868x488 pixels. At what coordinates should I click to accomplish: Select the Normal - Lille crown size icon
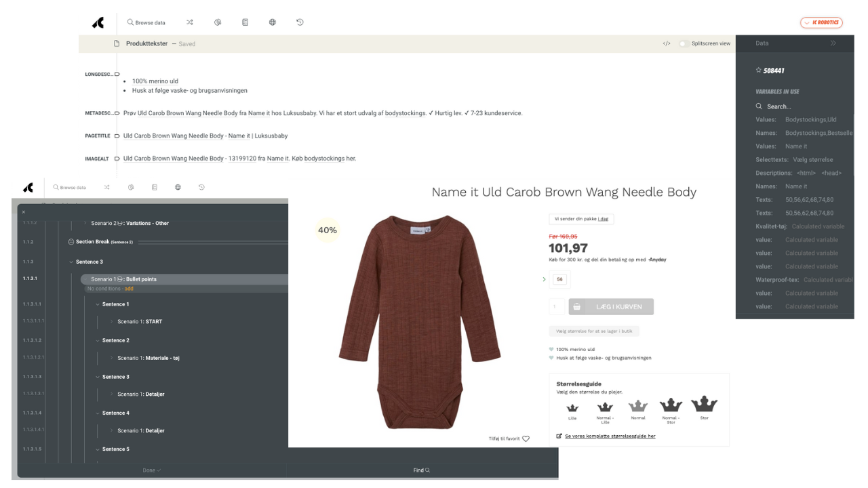click(605, 407)
